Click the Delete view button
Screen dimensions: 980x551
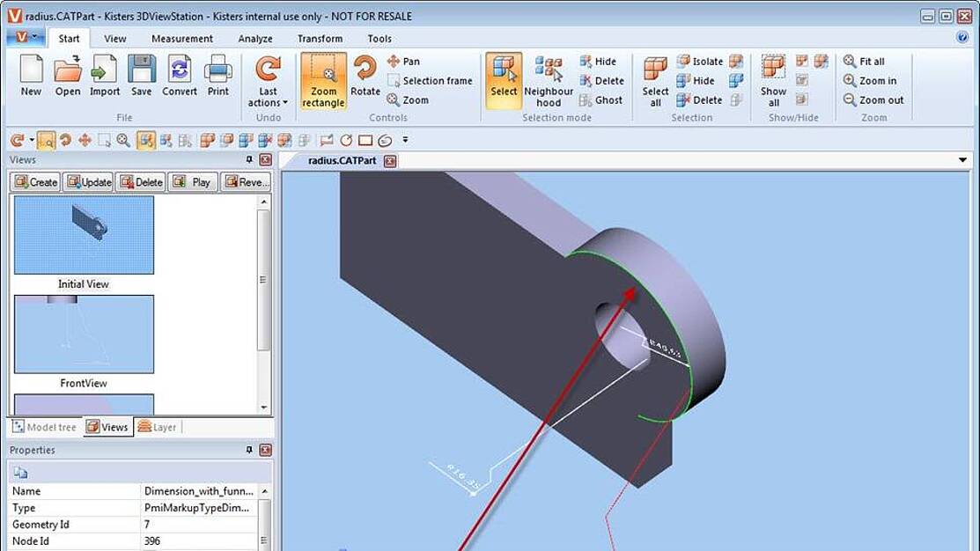(x=141, y=182)
